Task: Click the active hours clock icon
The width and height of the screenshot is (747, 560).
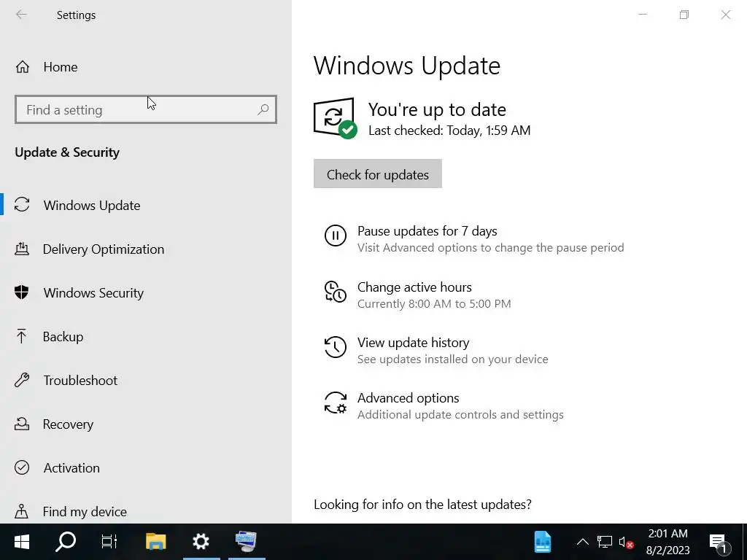Action: (336, 292)
